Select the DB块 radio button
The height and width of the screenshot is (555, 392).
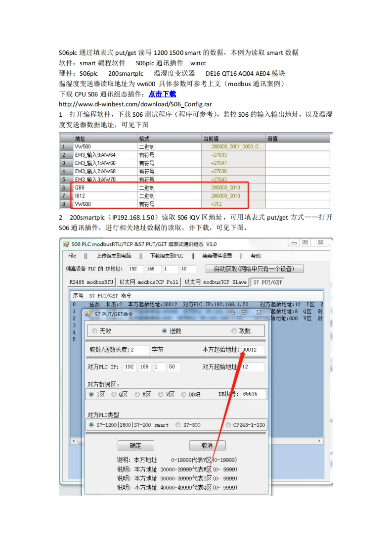pyautogui.click(x=191, y=394)
